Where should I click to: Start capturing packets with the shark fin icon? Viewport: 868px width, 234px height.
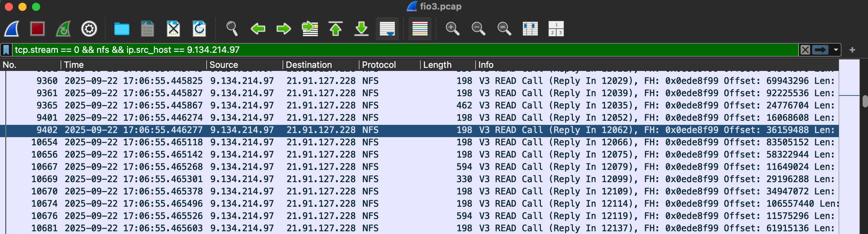12,29
